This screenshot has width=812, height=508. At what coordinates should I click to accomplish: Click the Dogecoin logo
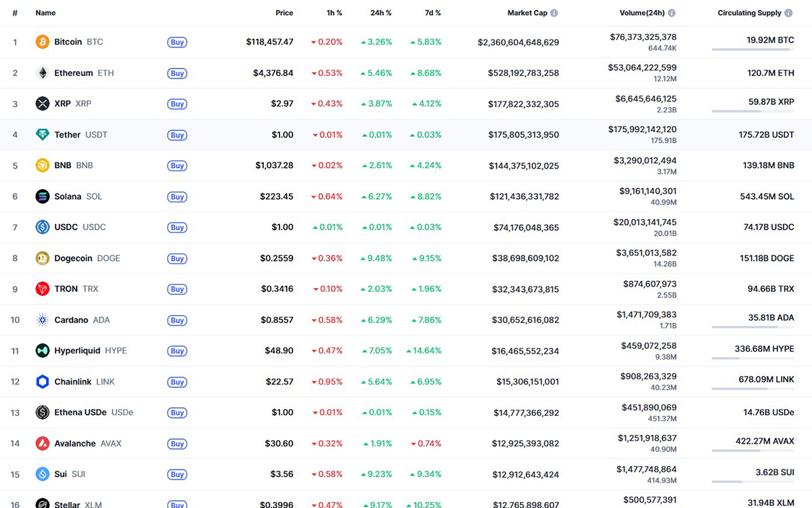tap(41, 258)
